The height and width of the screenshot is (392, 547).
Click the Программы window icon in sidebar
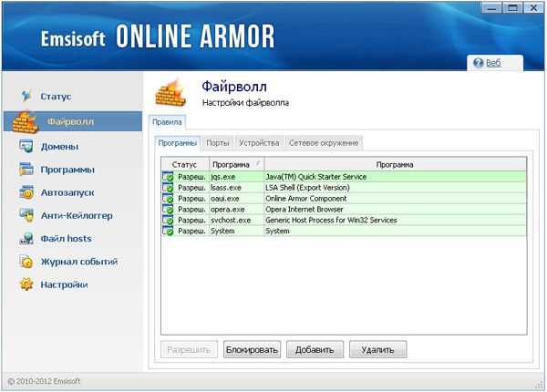26,170
